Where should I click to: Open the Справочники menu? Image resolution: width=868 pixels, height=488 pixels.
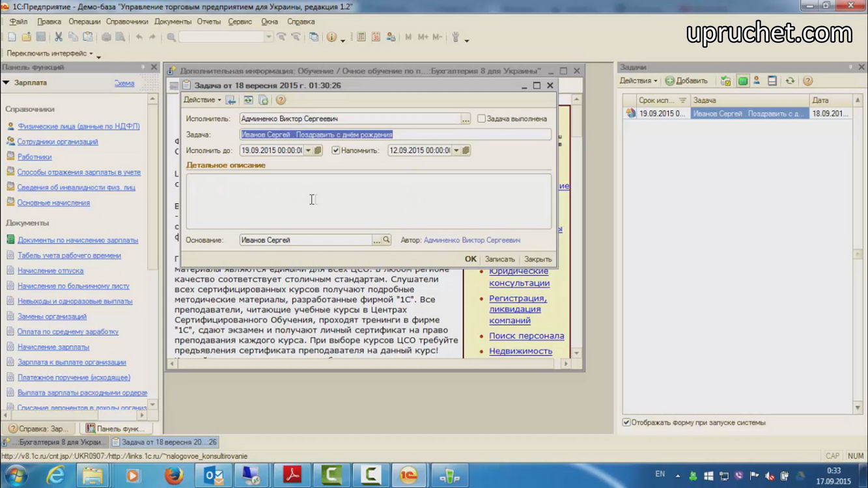[127, 21]
